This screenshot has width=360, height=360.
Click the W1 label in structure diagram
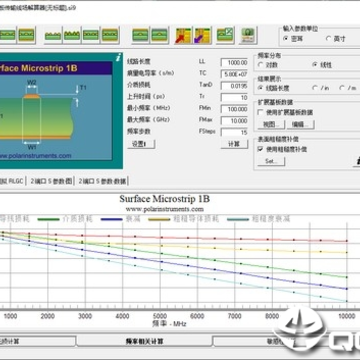pos(32,147)
